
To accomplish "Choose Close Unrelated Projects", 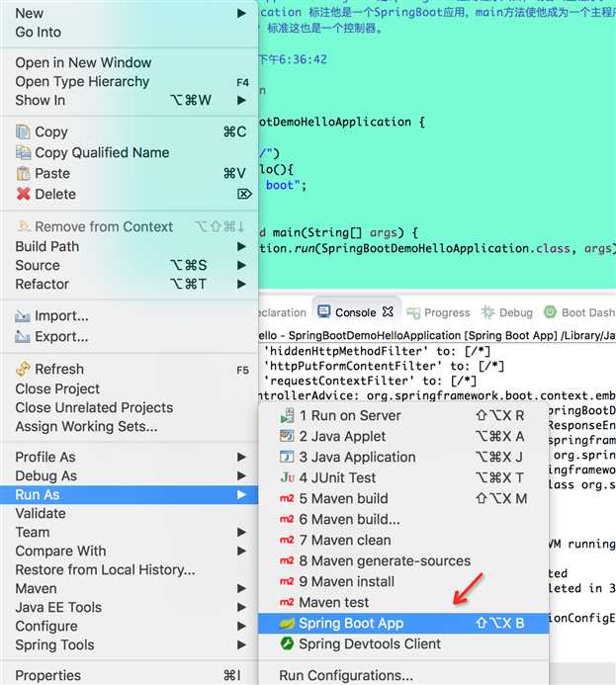I will pos(130,407).
